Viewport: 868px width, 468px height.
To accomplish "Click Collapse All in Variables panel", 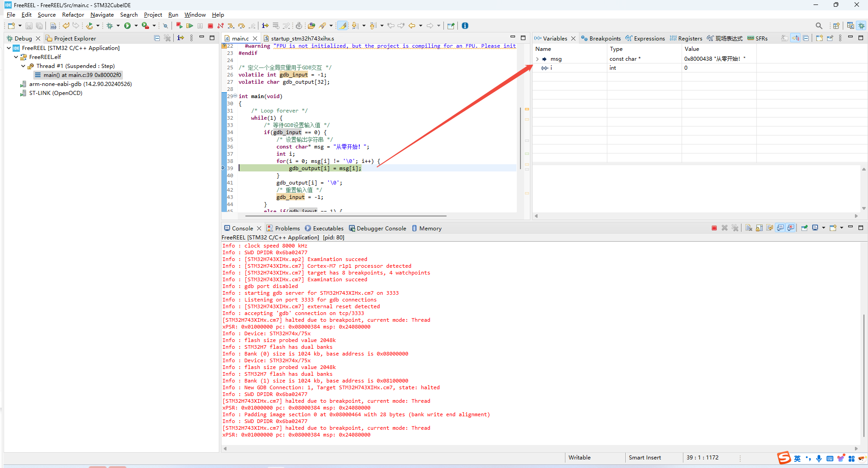I will click(806, 38).
